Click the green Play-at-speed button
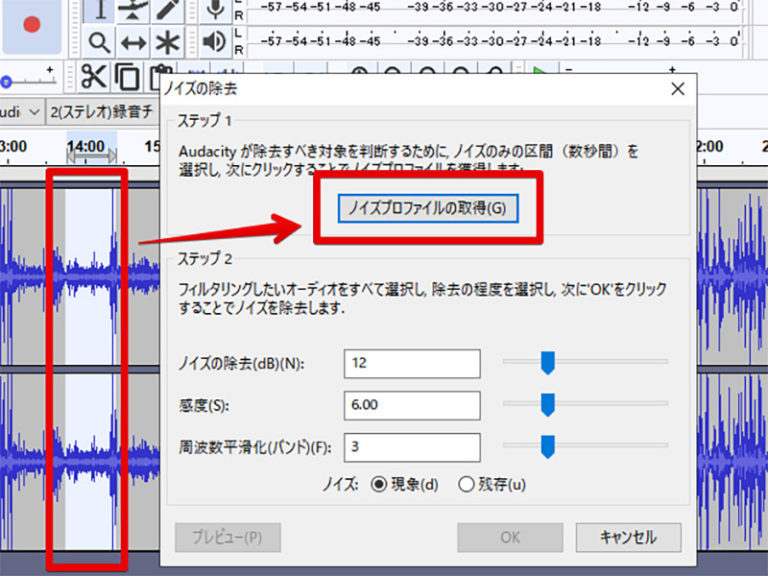This screenshot has height=576, width=768. point(541,72)
